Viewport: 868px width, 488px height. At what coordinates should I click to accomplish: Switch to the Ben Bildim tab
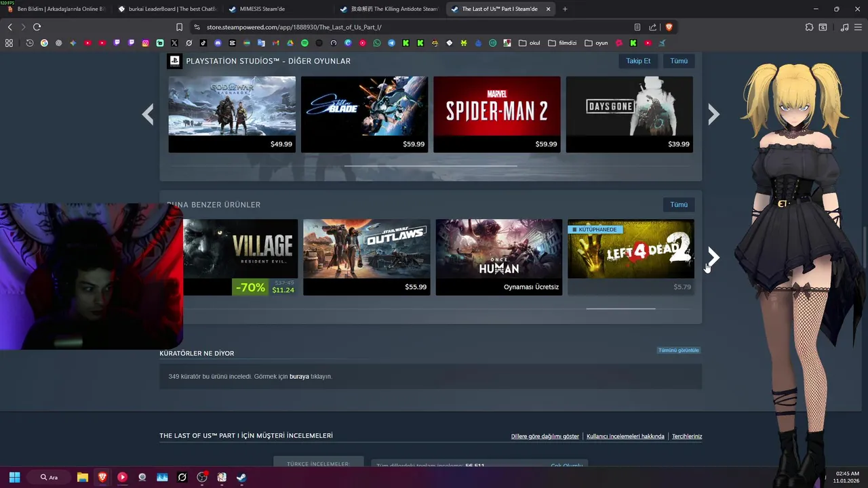(x=56, y=9)
